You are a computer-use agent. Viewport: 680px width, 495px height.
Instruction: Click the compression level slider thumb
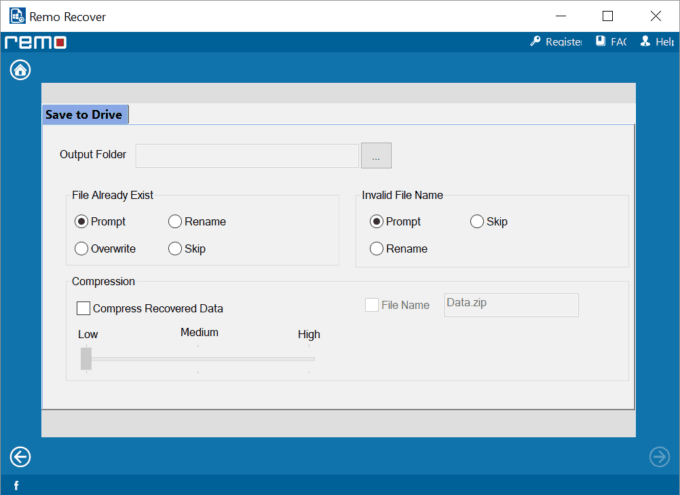pyautogui.click(x=86, y=358)
